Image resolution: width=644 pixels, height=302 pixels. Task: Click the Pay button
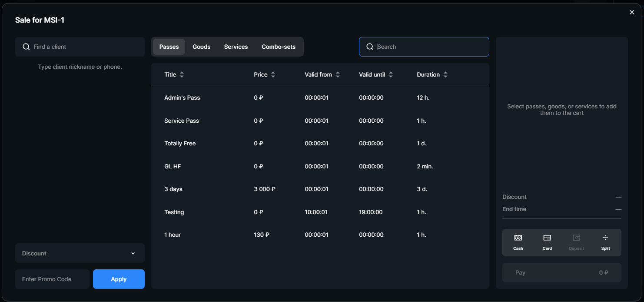(561, 273)
